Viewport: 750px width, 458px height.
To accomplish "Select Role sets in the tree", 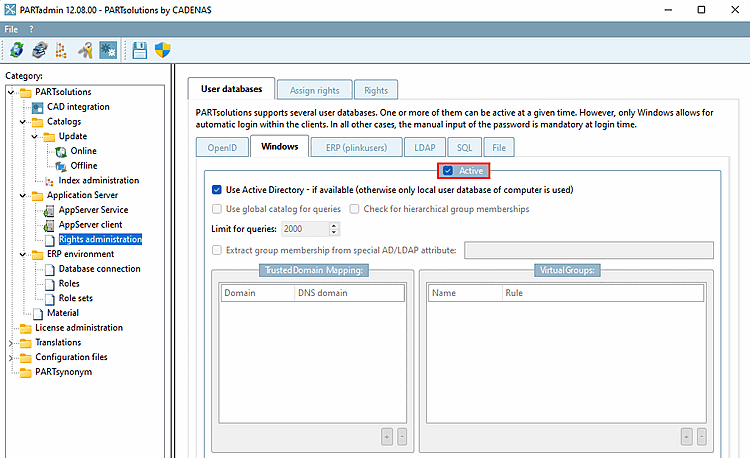I will pyautogui.click(x=76, y=298).
